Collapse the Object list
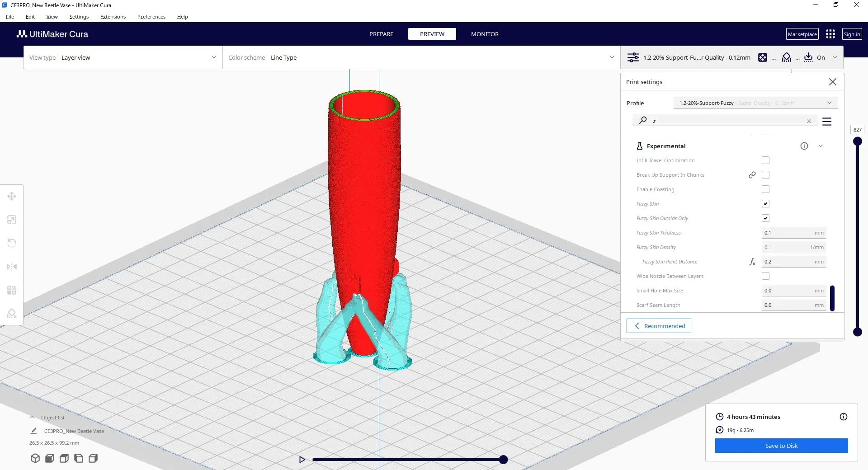This screenshot has height=470, width=868. click(x=32, y=417)
